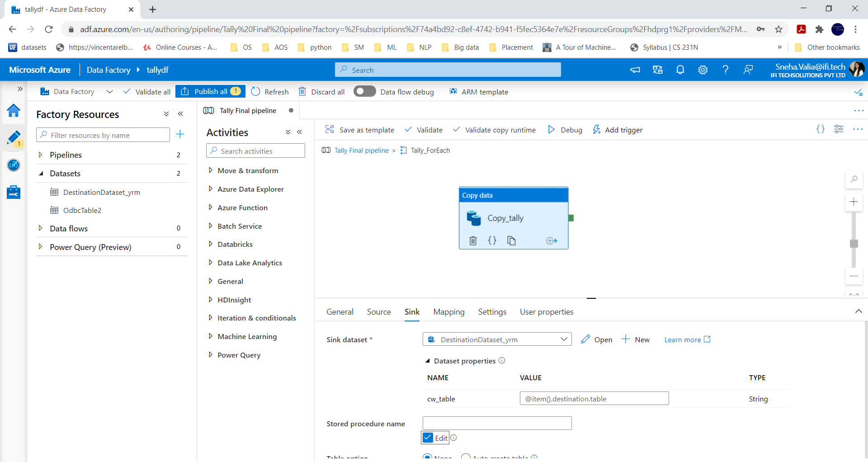
Task: Click the canvas zoom slider handle
Action: coord(854,244)
